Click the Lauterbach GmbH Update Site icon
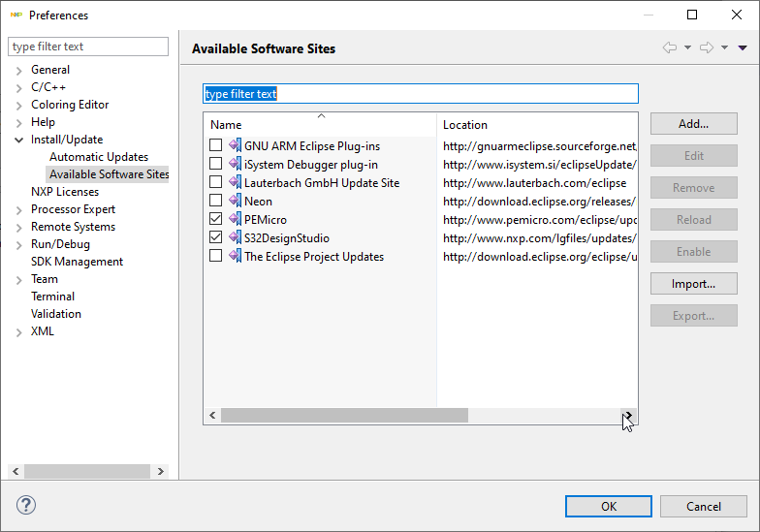The height and width of the screenshot is (532, 760). pos(235,182)
